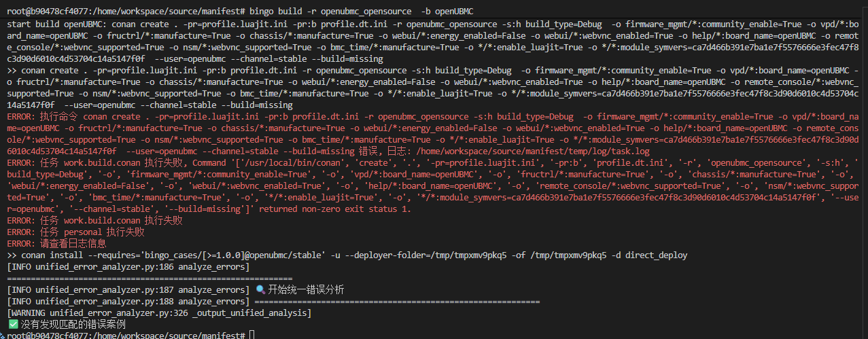
Task: Click the WARNING log level label
Action: click(31, 313)
